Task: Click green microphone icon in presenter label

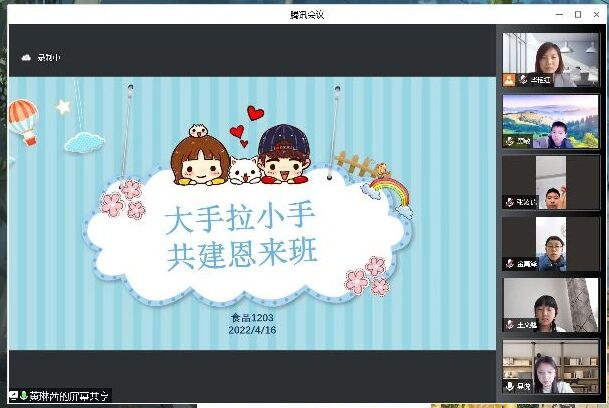Action: click(x=24, y=396)
